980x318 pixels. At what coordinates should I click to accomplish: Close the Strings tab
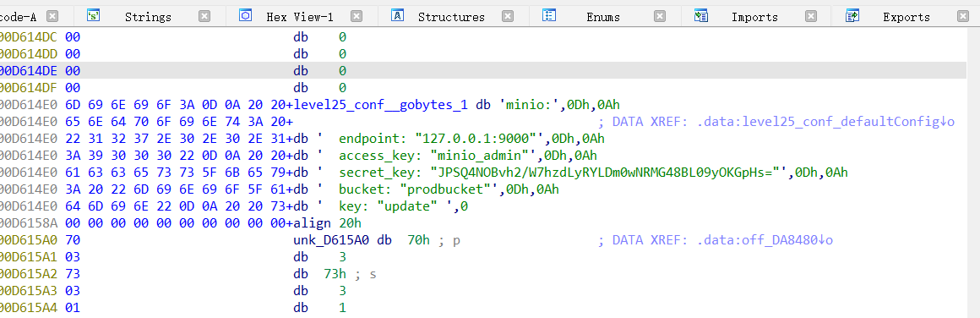(x=204, y=16)
